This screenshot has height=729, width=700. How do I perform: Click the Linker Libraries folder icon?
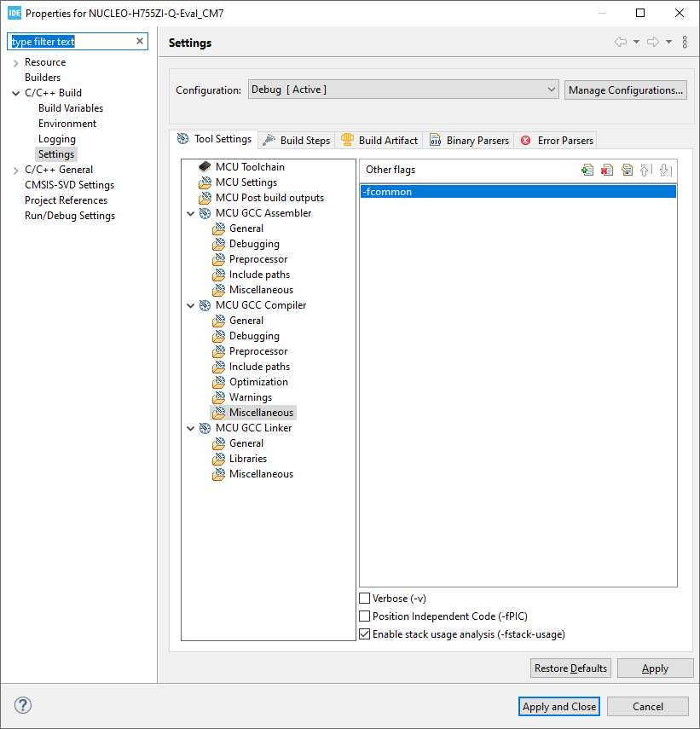coord(218,459)
